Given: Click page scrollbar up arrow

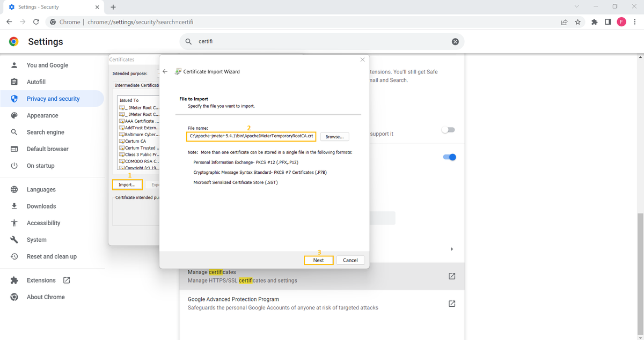Looking at the screenshot, I should point(640,57).
